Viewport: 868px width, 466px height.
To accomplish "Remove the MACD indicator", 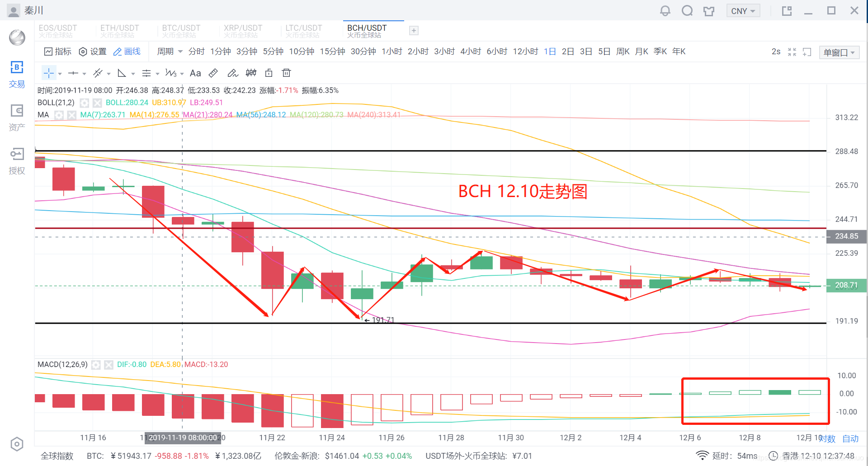I will pyautogui.click(x=108, y=365).
